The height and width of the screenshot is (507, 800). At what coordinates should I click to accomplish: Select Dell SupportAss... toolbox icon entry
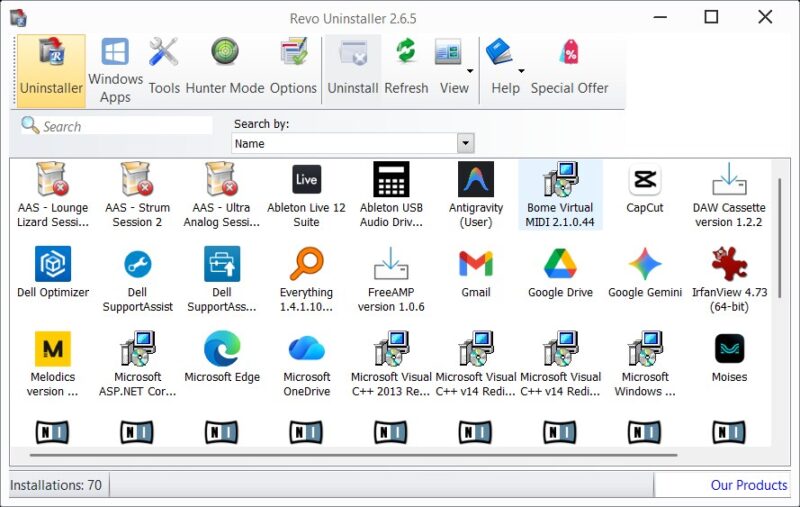[x=221, y=280]
